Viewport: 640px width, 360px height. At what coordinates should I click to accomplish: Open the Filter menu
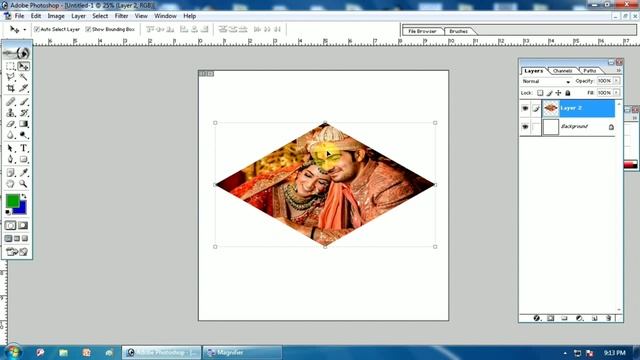coord(121,16)
